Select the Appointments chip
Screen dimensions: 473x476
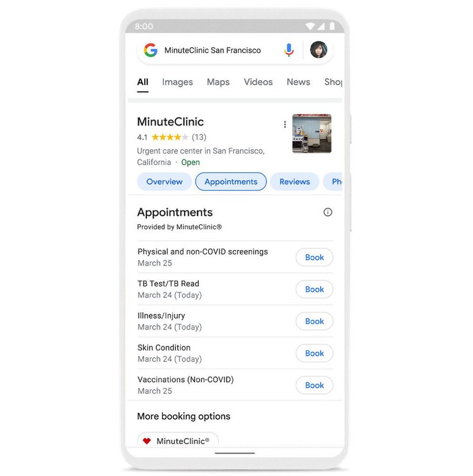pyautogui.click(x=231, y=181)
